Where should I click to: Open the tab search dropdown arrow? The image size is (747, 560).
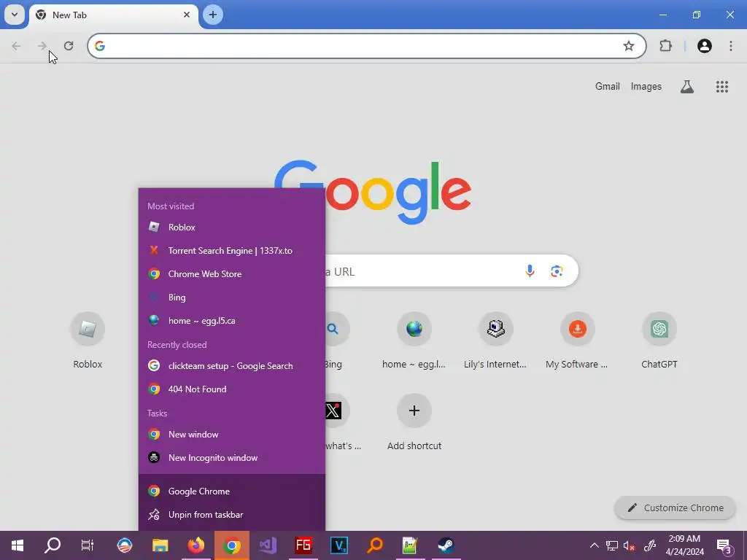point(15,15)
